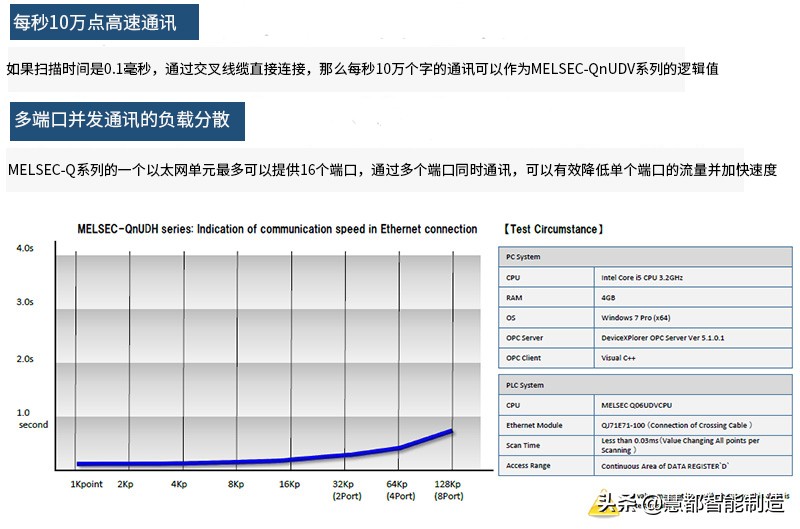Click the Ethernet Module label cell

click(x=546, y=425)
